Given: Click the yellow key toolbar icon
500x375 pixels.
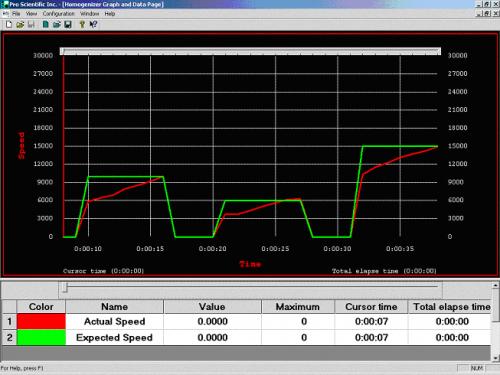Looking at the screenshot, I should pos(82,24).
